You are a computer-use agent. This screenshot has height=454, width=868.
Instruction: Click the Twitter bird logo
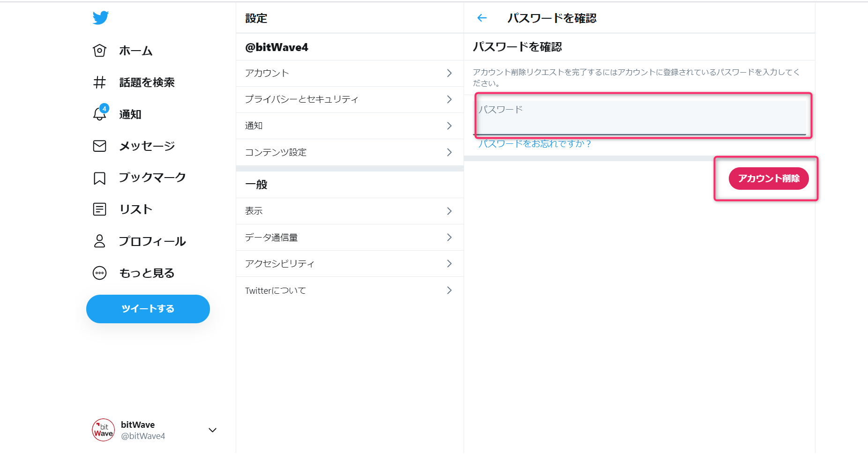pos(100,18)
